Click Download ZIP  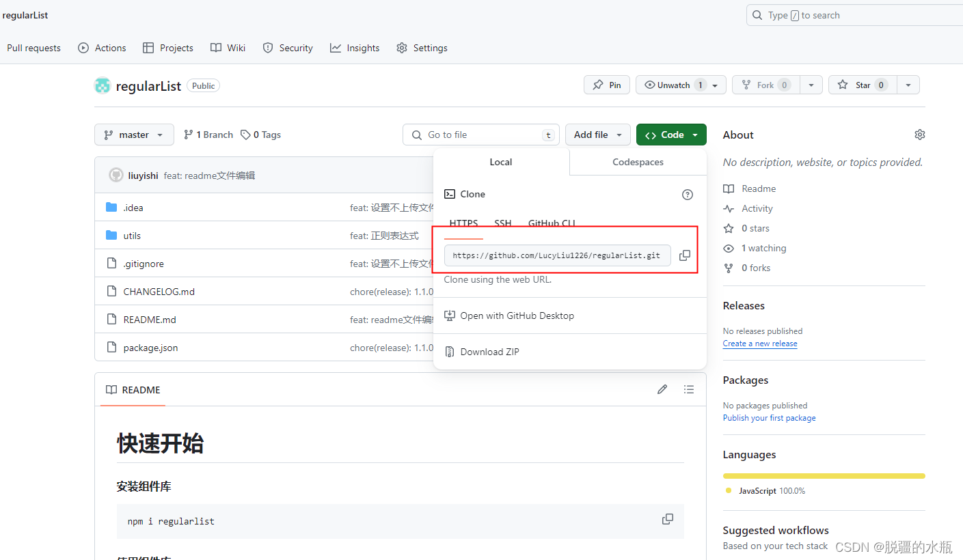click(482, 352)
